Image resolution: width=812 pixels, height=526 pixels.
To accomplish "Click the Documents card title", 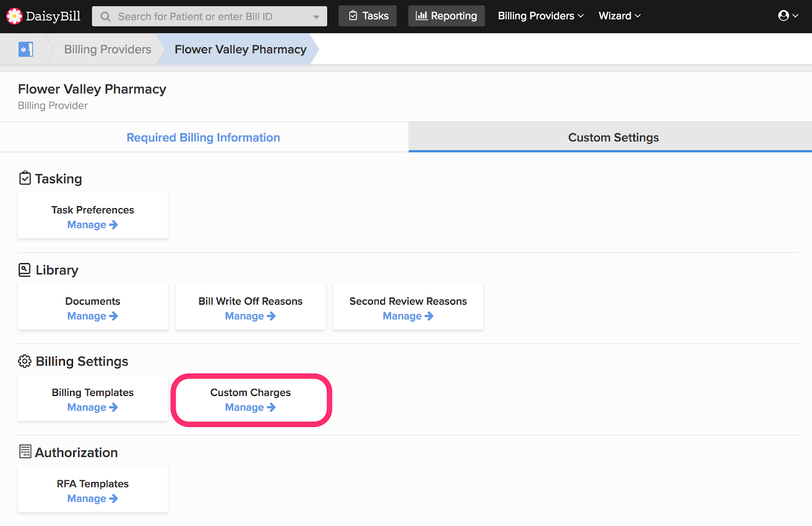I will (x=93, y=301).
